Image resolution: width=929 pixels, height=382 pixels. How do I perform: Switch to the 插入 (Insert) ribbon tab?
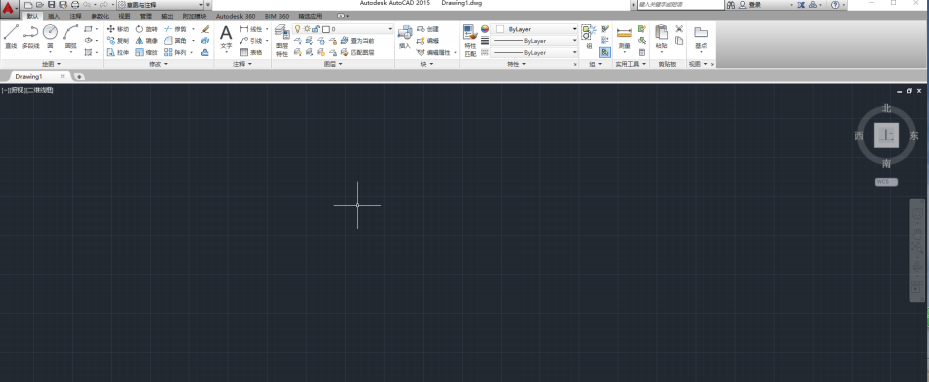click(54, 17)
